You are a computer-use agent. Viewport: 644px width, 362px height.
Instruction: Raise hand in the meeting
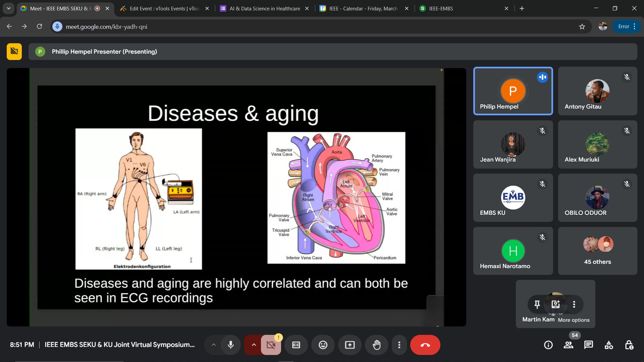pyautogui.click(x=376, y=345)
